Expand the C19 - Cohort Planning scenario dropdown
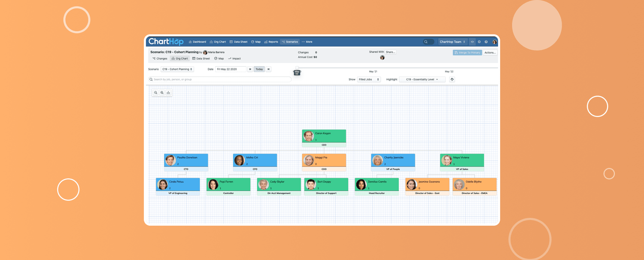The height and width of the screenshot is (260, 644). point(177,69)
